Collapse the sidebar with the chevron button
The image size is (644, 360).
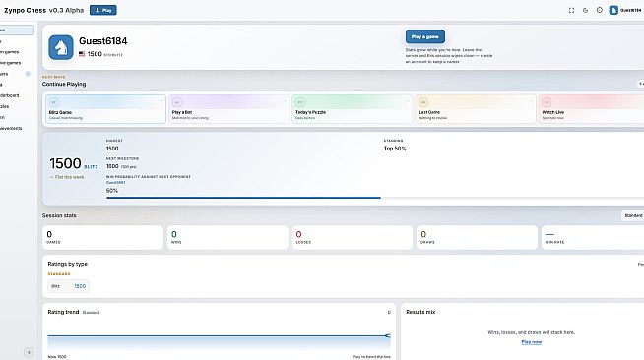(x=29, y=352)
